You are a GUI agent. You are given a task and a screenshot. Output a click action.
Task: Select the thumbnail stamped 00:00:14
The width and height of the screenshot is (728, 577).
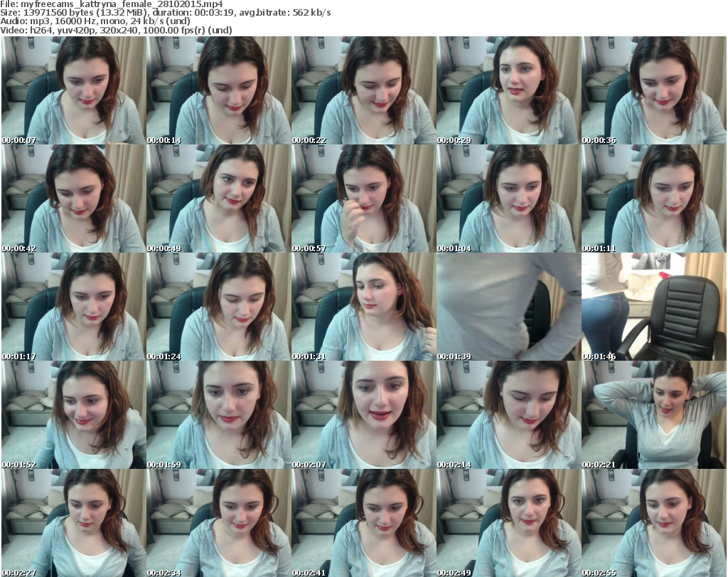219,90
